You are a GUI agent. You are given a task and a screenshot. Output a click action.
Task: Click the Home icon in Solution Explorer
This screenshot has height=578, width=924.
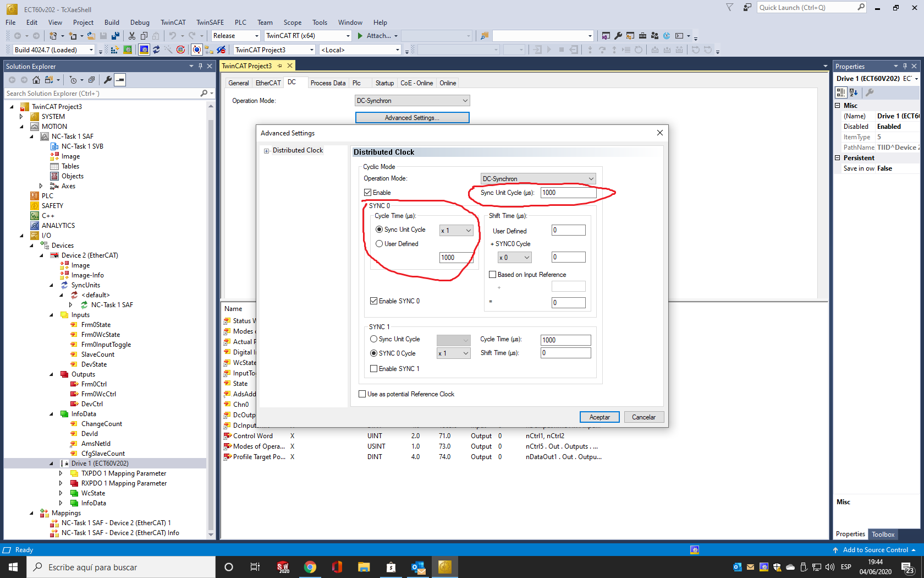pyautogui.click(x=36, y=80)
